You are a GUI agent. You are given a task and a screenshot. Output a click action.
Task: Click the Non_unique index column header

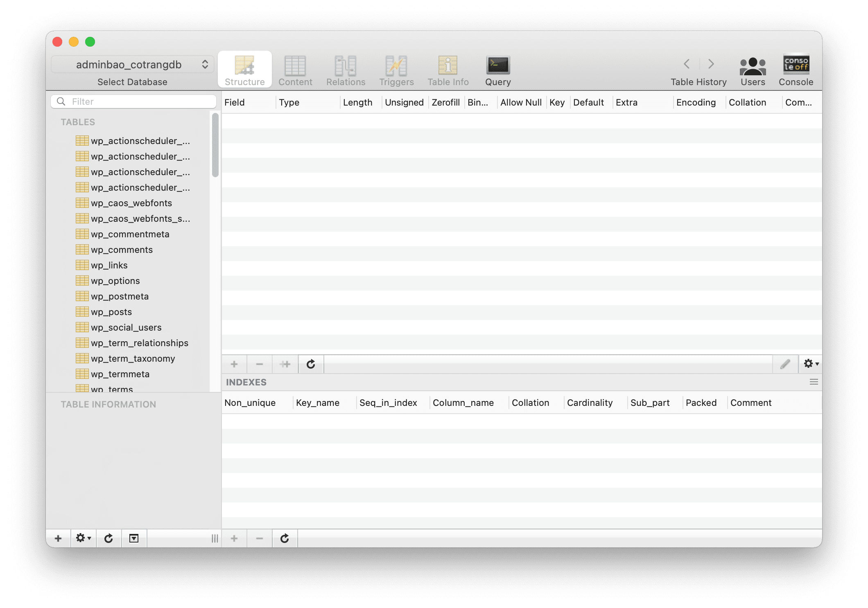(258, 403)
